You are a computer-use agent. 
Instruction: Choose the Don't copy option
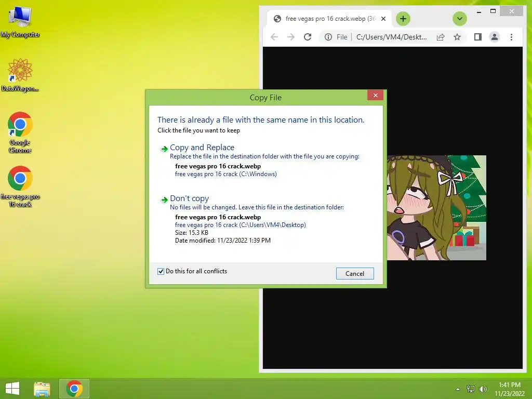[x=189, y=198]
